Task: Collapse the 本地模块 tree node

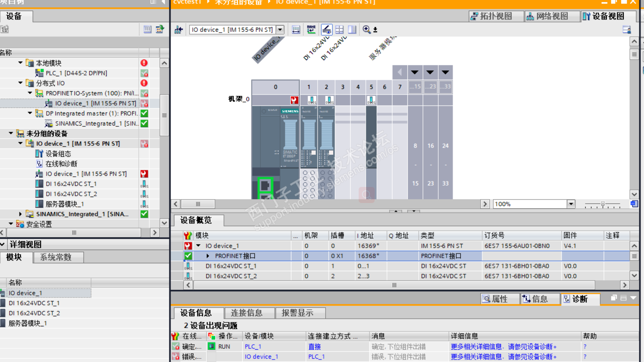Action: pyautogui.click(x=20, y=63)
